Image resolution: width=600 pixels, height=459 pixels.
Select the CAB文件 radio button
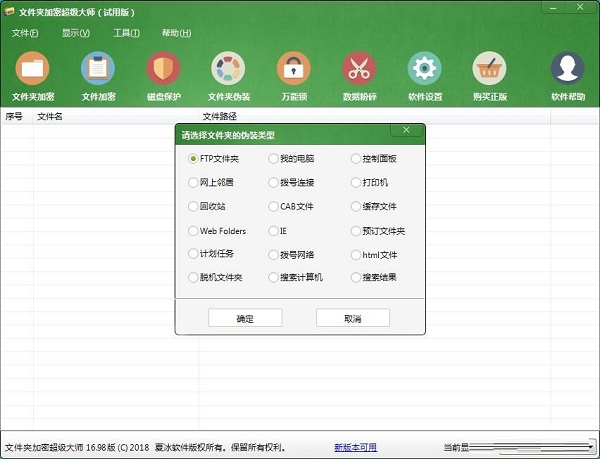pos(273,207)
